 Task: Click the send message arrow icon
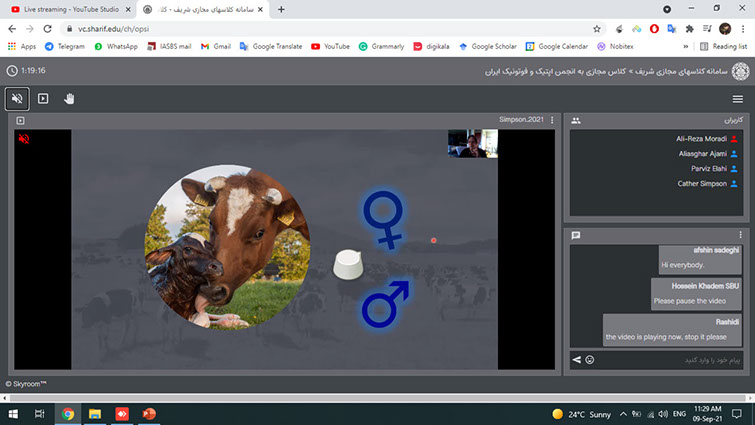pos(576,359)
